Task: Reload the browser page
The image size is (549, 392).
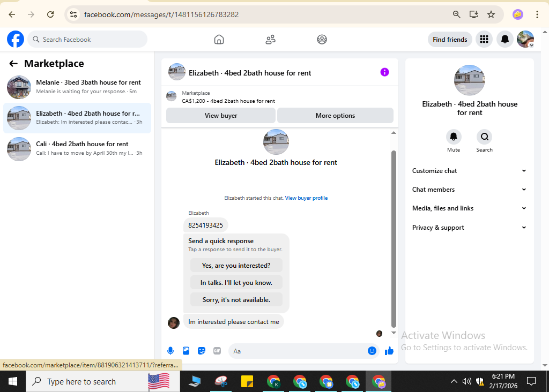Action: point(50,14)
